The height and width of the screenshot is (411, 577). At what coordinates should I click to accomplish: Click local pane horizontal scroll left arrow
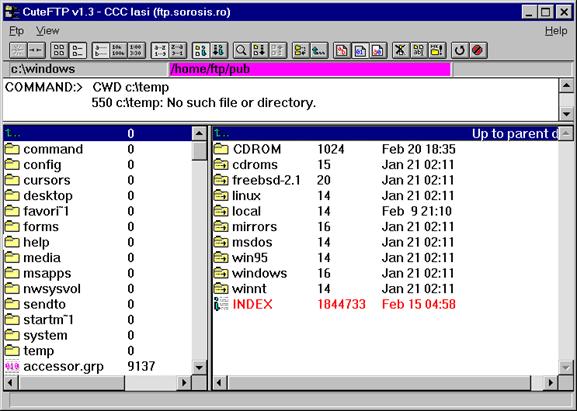coord(11,383)
